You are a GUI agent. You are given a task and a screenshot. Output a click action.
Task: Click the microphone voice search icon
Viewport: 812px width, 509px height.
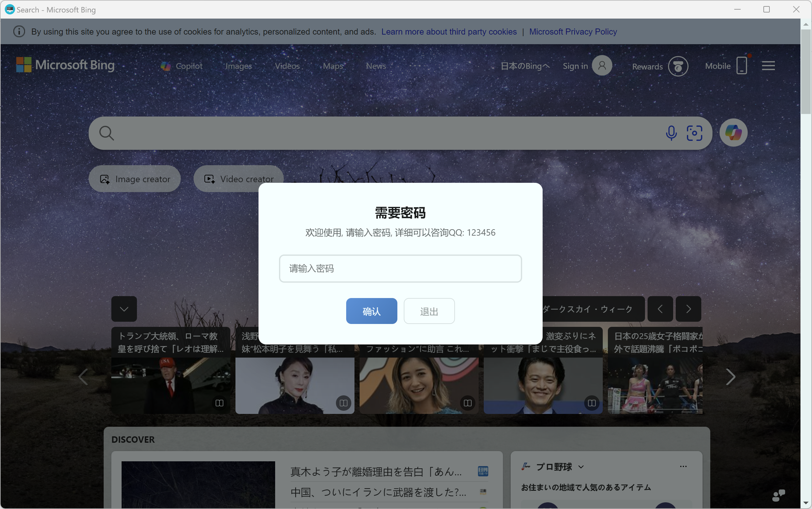tap(671, 133)
